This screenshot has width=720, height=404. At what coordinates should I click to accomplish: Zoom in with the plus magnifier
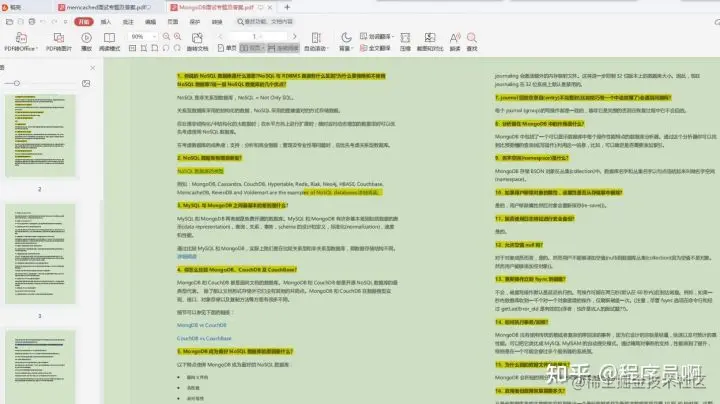tap(177, 36)
